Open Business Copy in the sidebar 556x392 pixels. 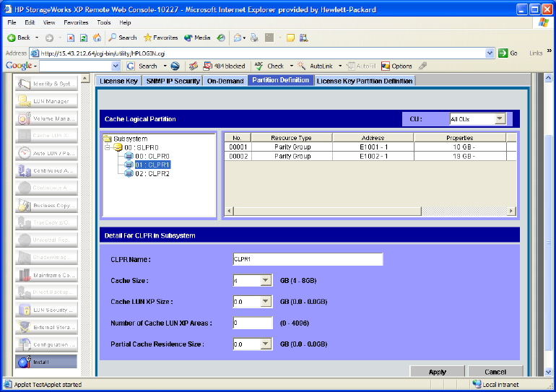[x=45, y=206]
